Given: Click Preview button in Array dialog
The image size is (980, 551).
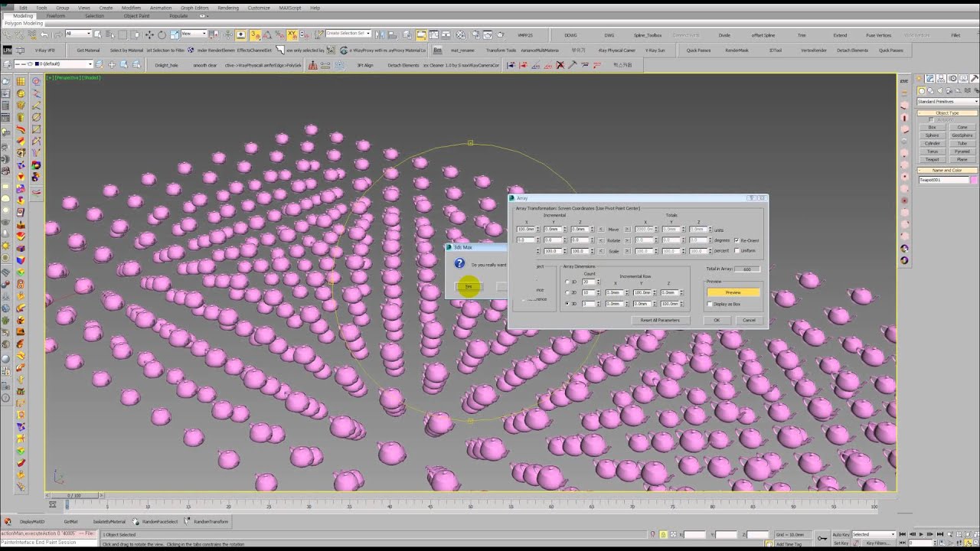Looking at the screenshot, I should (733, 292).
